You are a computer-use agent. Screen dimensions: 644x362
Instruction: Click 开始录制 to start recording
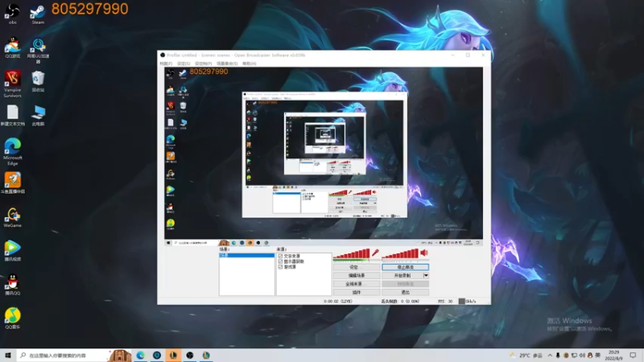click(402, 275)
